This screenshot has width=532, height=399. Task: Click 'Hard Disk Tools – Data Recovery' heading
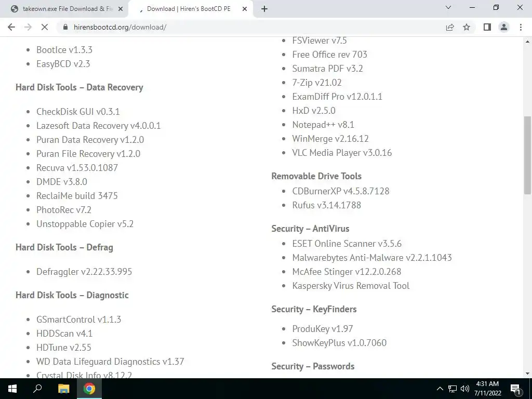click(x=79, y=87)
